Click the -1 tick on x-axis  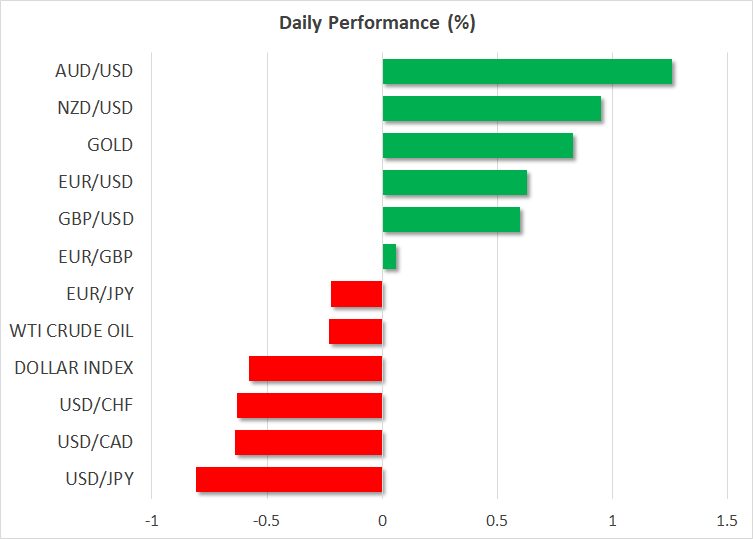point(151,521)
